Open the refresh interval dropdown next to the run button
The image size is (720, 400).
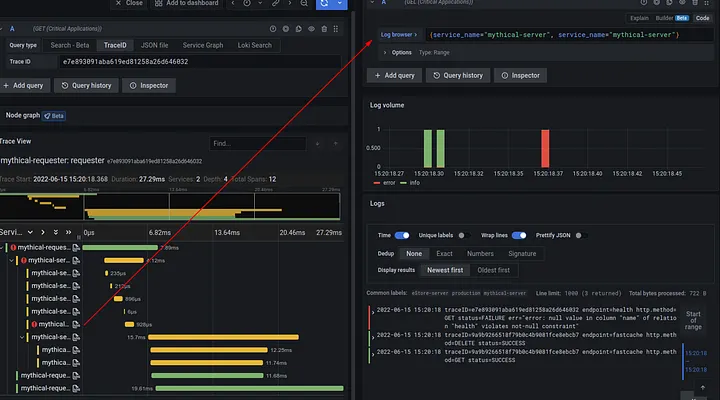[340, 4]
